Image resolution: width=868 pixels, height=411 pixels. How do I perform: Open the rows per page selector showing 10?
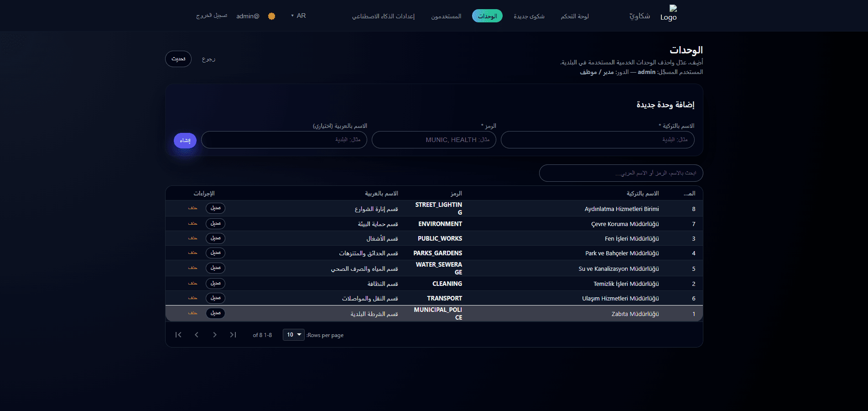293,335
